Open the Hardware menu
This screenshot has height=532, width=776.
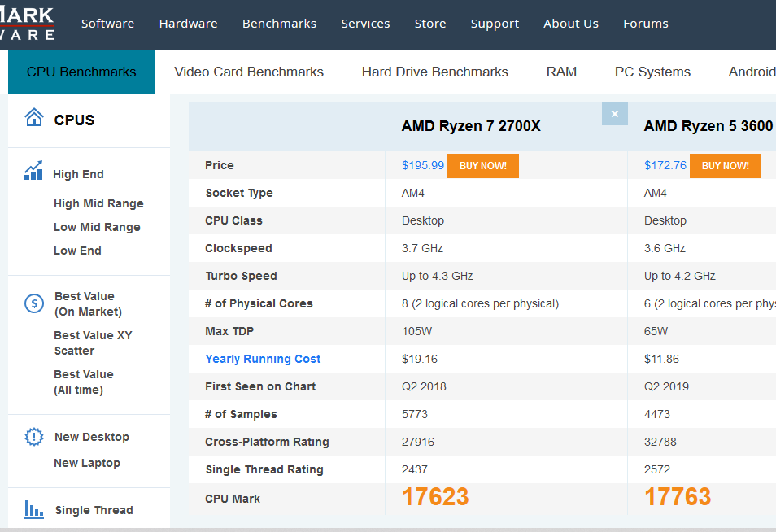188,24
